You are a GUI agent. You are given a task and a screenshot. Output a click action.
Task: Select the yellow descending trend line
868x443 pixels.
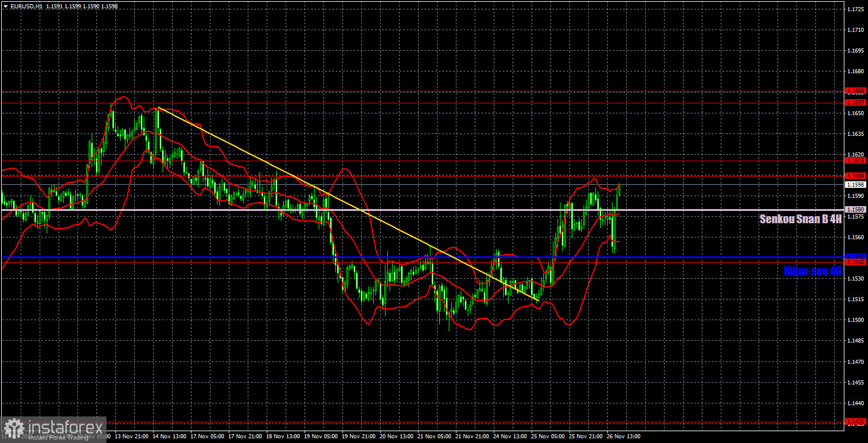pos(348,204)
